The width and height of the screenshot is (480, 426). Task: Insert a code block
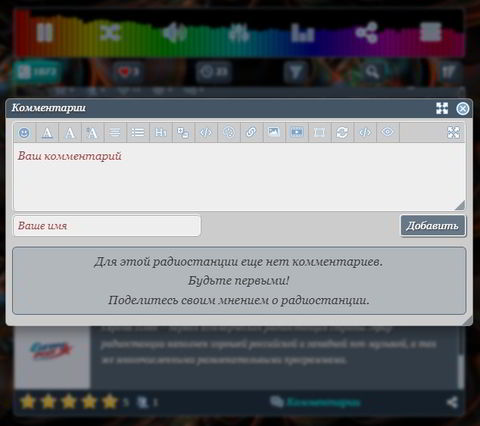tap(206, 133)
